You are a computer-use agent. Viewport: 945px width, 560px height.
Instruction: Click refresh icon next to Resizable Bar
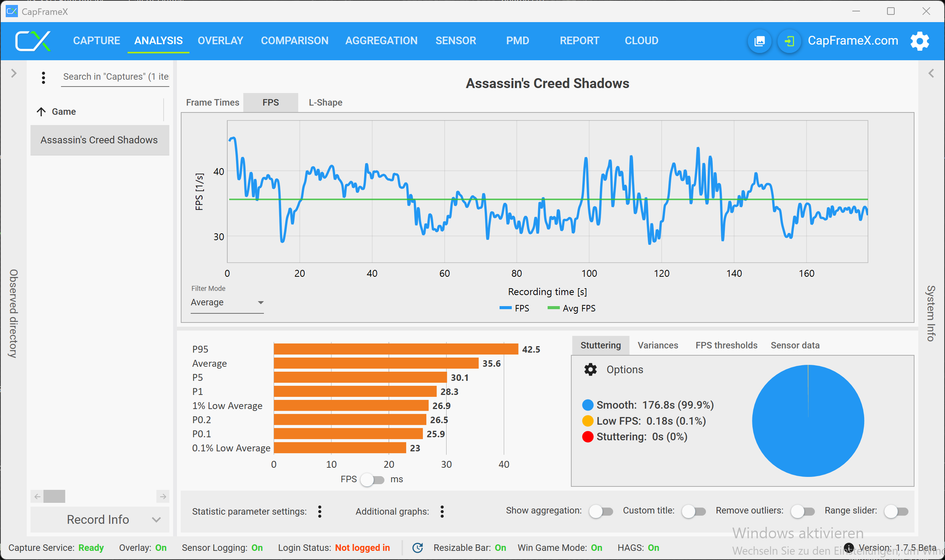[418, 547]
